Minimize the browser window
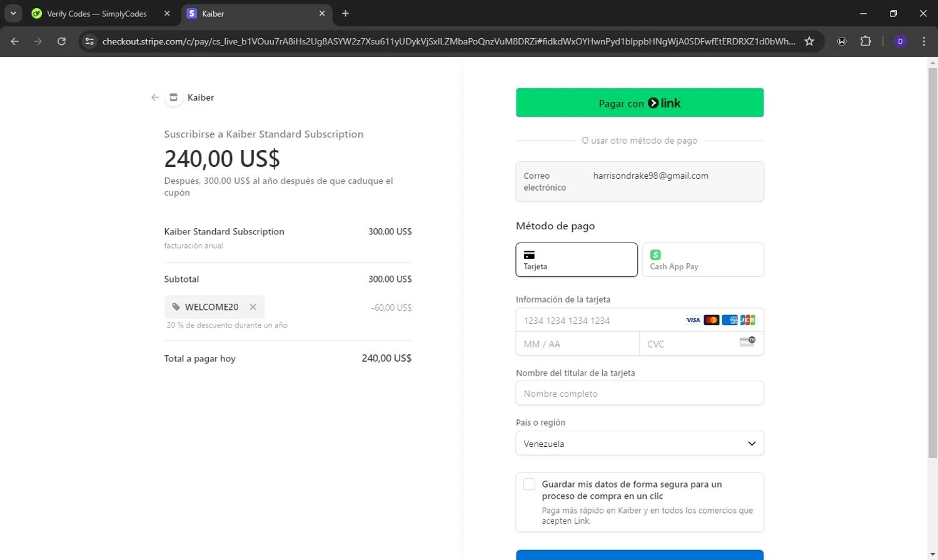Screen dimensions: 938x560 [x=864, y=14]
